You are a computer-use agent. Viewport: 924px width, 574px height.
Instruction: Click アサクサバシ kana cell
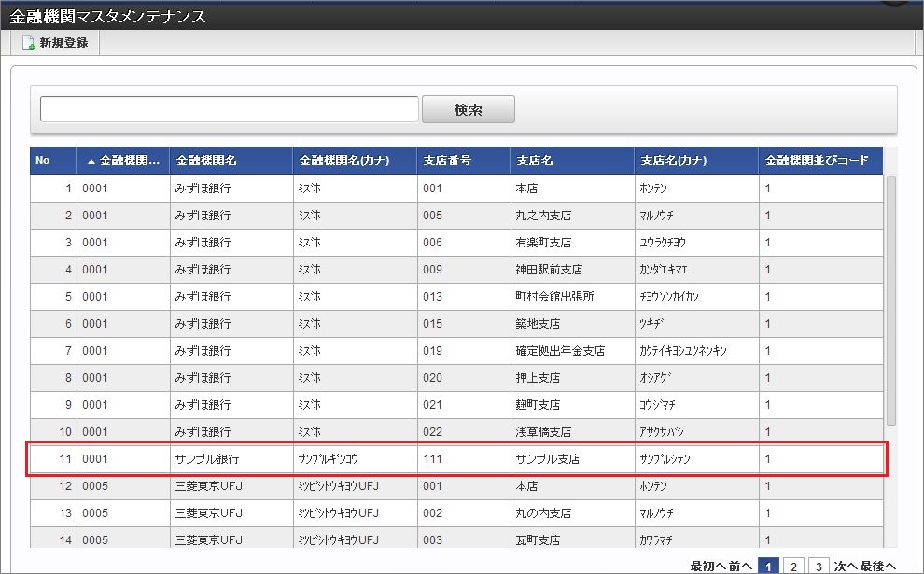pyautogui.click(x=696, y=432)
